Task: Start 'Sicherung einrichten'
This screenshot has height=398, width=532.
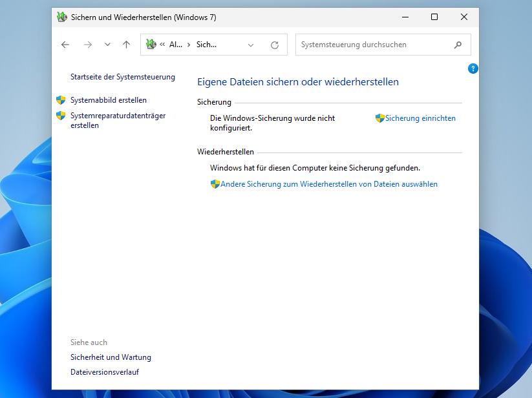Action: click(x=420, y=118)
